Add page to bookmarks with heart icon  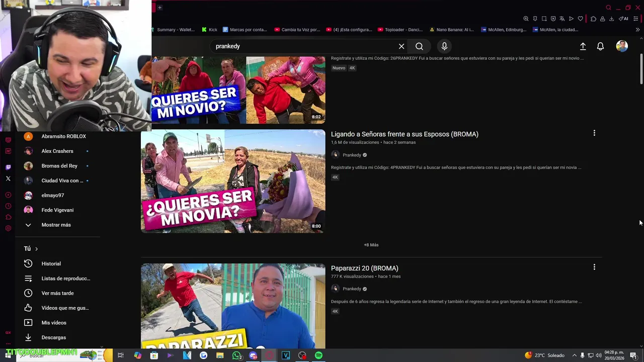click(x=580, y=19)
